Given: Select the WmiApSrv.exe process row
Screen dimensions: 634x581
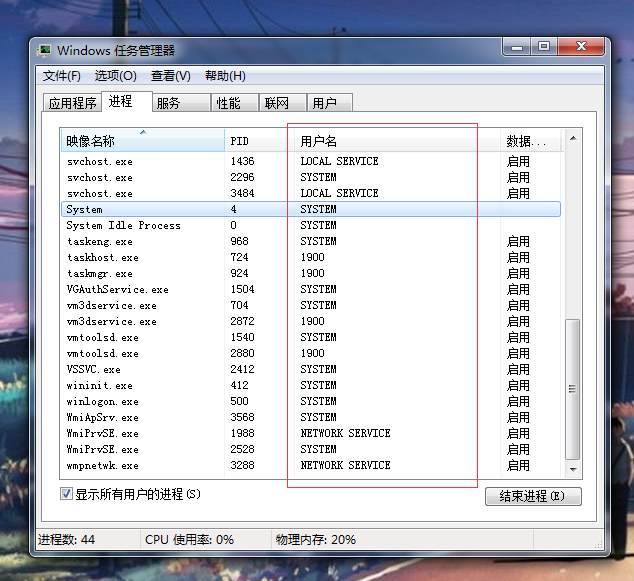Looking at the screenshot, I should click(311, 417).
